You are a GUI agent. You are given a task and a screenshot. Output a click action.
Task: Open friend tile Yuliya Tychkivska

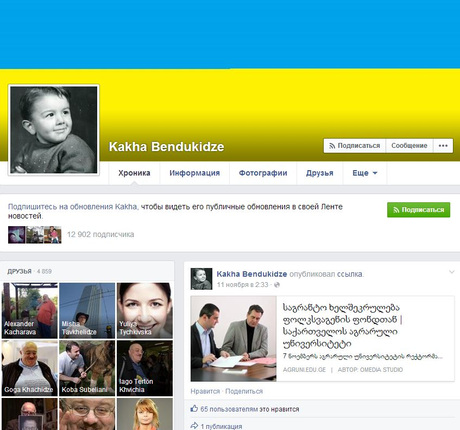[145, 311]
